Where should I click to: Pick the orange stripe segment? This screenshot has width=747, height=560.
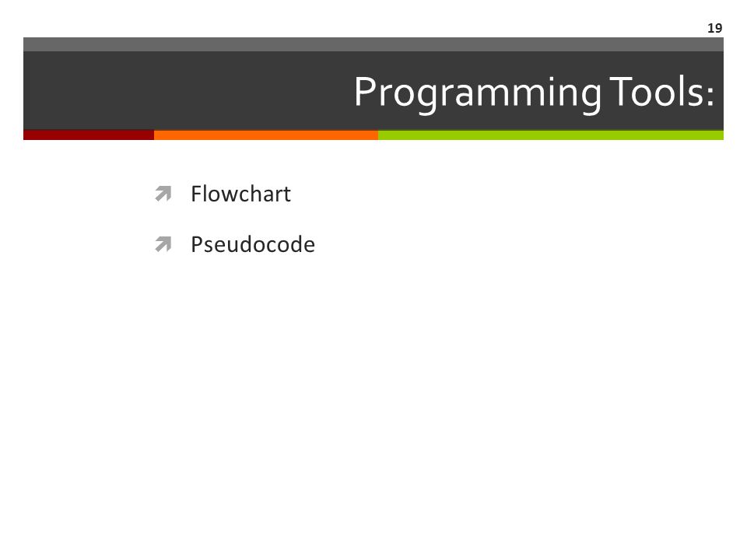coord(266,135)
